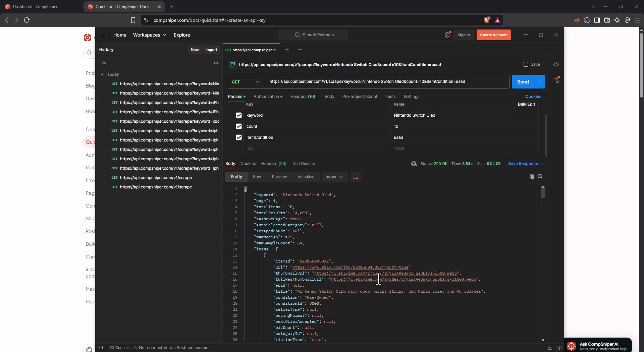Image resolution: width=644 pixels, height=352 pixels.
Task: Add a new request tab with plus
Action: pos(287,50)
